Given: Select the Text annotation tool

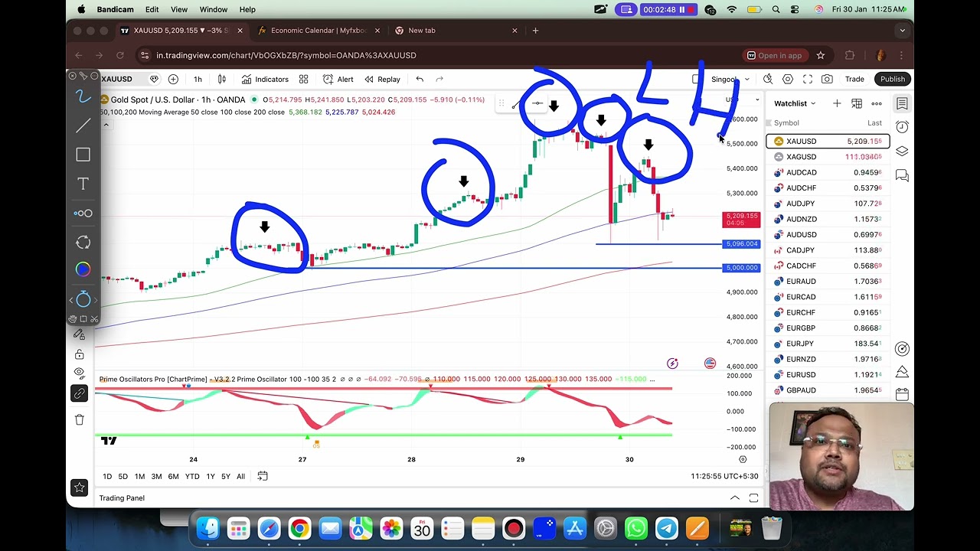Looking at the screenshot, I should click(83, 184).
